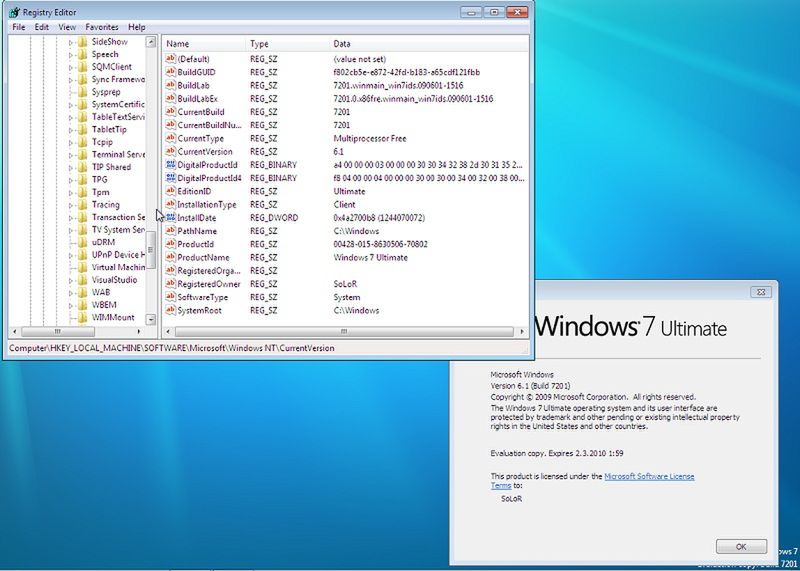The height and width of the screenshot is (571, 800).
Task: Sort values by the Name column header
Action: click(x=204, y=44)
